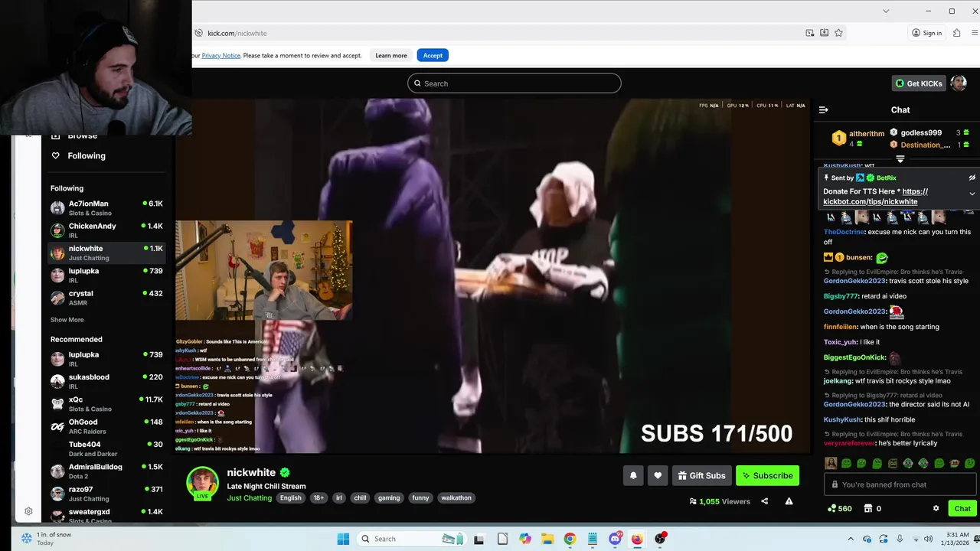
Task: Click the banned chat input box
Action: 900,484
